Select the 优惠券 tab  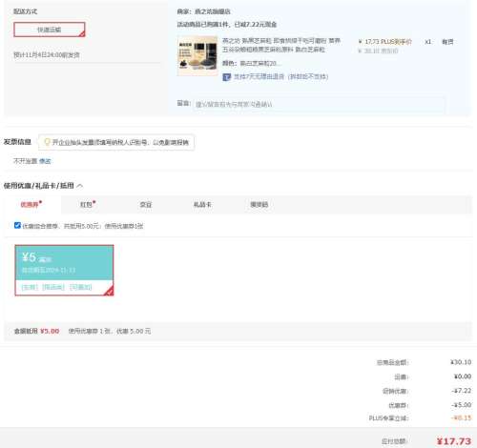pos(31,204)
